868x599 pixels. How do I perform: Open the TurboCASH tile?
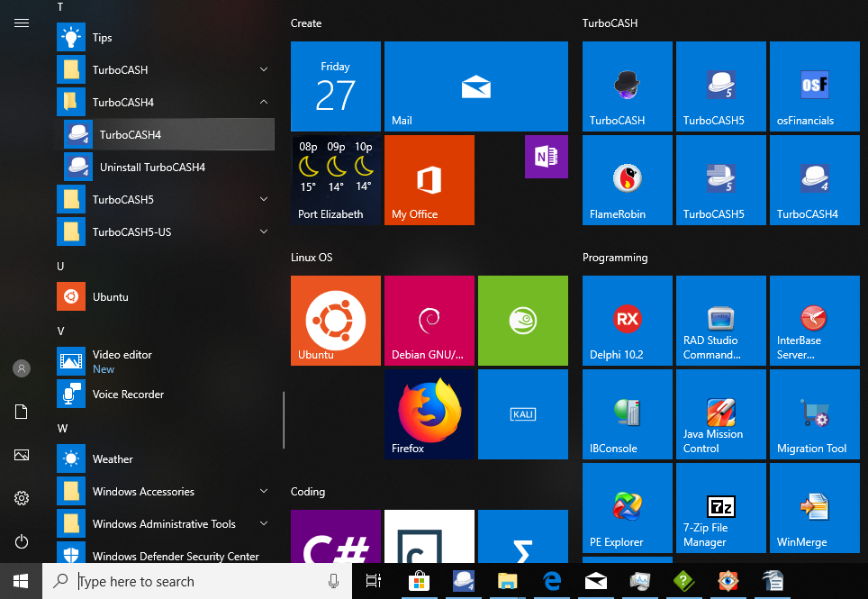pos(628,86)
